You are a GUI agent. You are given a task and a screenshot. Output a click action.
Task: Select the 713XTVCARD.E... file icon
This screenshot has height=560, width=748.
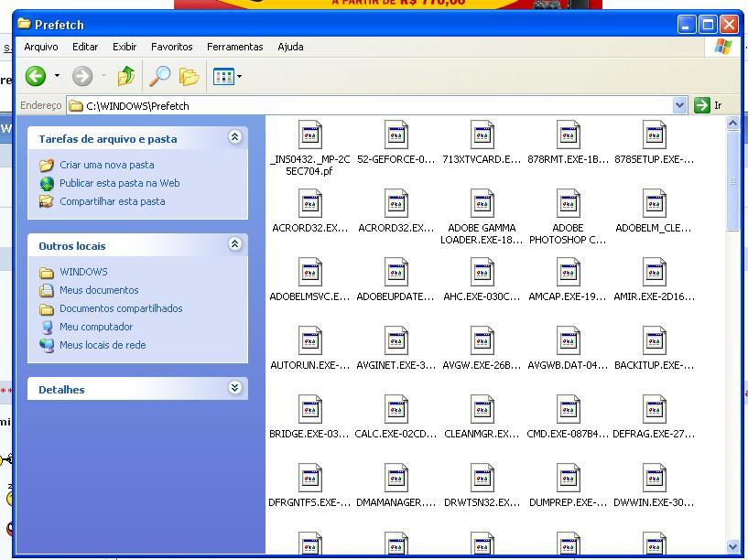[x=482, y=135]
